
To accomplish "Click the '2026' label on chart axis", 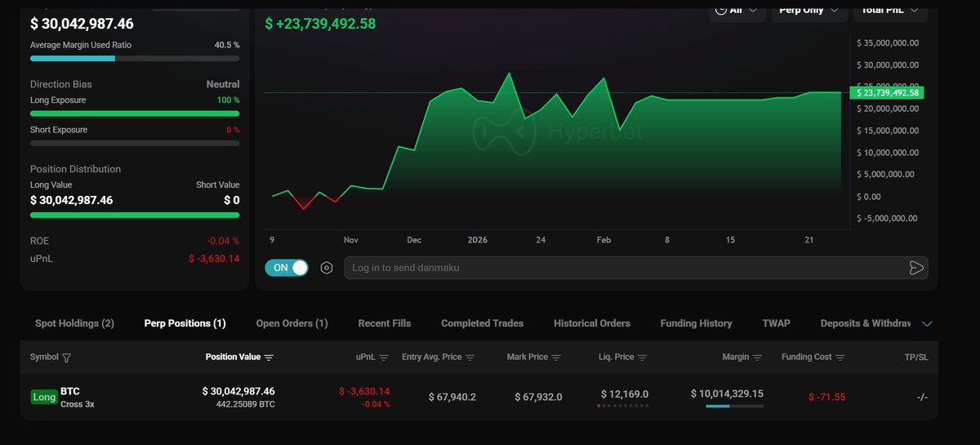I will tap(477, 240).
